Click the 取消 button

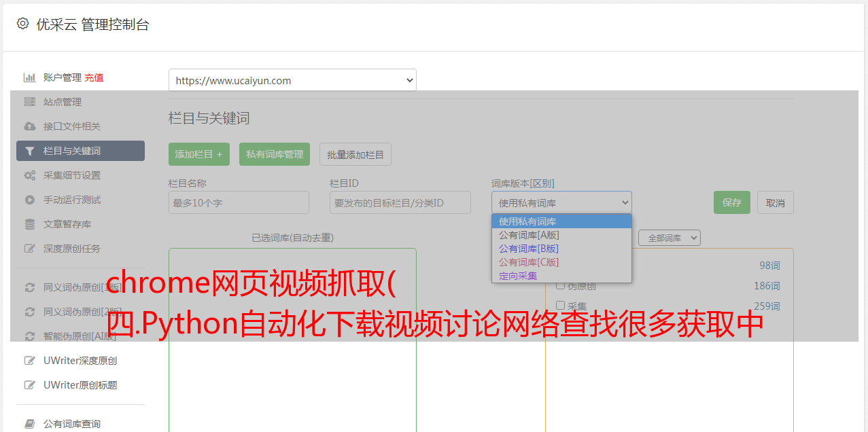point(776,202)
